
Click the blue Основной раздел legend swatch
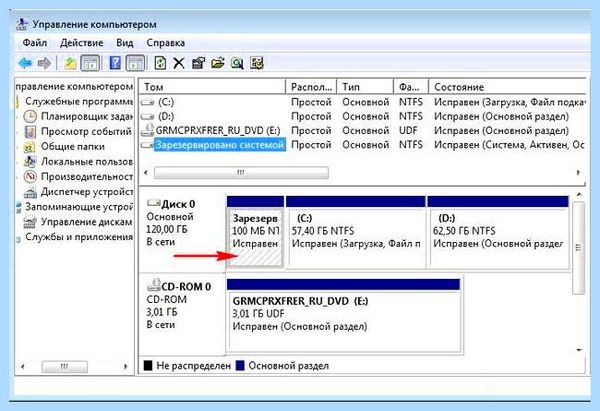[240, 366]
